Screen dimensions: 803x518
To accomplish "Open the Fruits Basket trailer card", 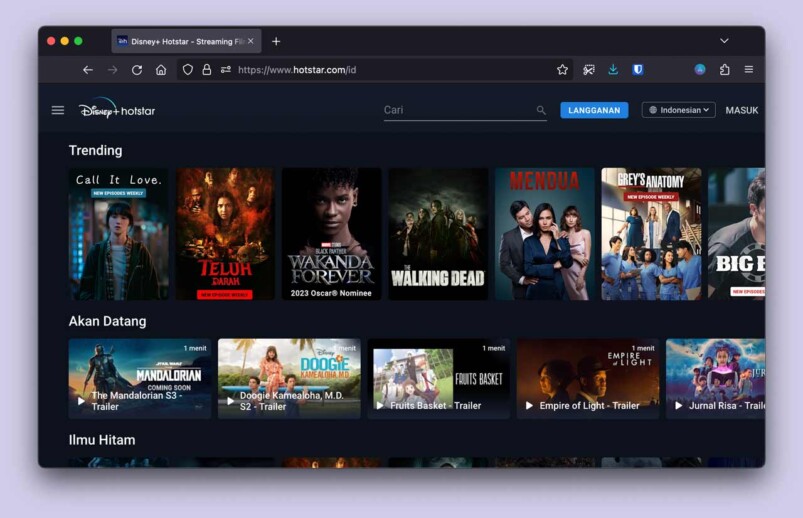I will point(438,379).
